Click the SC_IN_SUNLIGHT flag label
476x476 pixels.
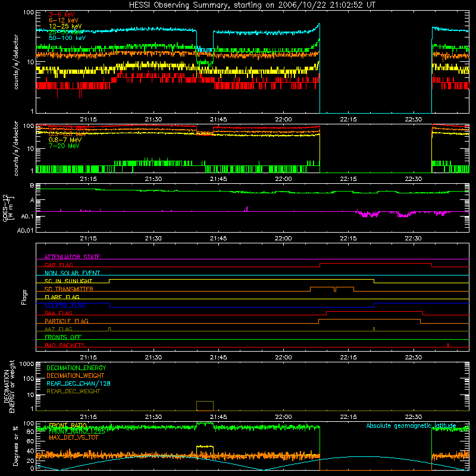click(x=68, y=281)
